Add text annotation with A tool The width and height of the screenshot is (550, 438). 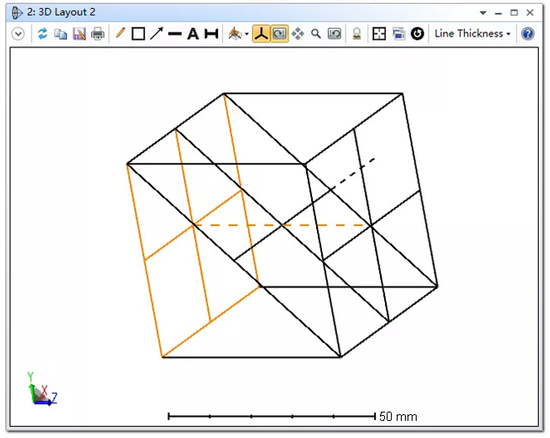pos(193,34)
